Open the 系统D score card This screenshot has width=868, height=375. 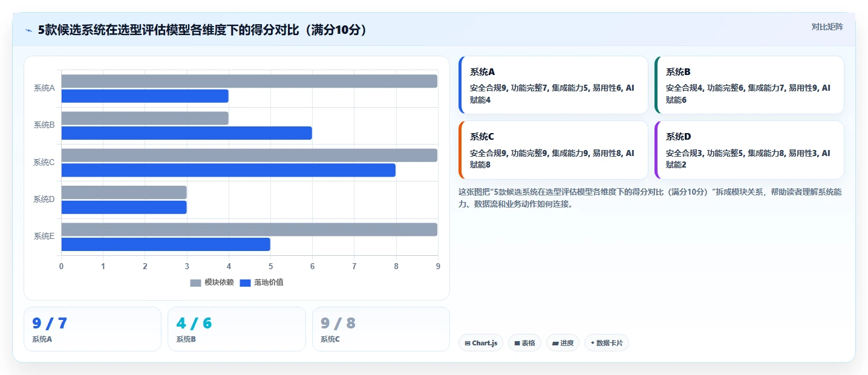pyautogui.click(x=749, y=150)
